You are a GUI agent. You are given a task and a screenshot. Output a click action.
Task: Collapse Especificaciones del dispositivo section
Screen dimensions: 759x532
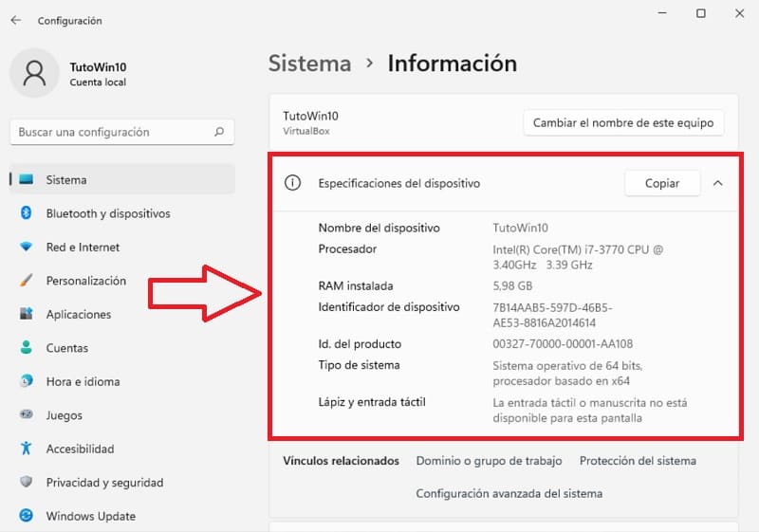[x=718, y=183]
